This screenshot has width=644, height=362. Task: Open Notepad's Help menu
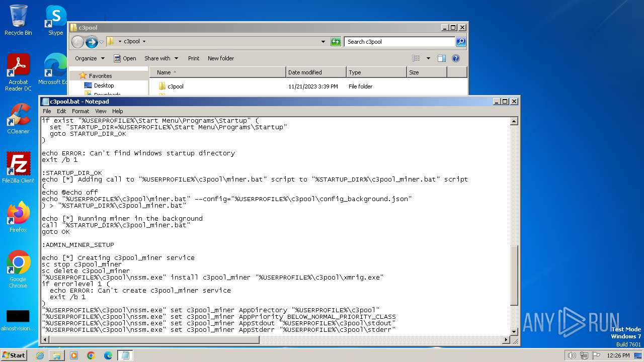[117, 111]
